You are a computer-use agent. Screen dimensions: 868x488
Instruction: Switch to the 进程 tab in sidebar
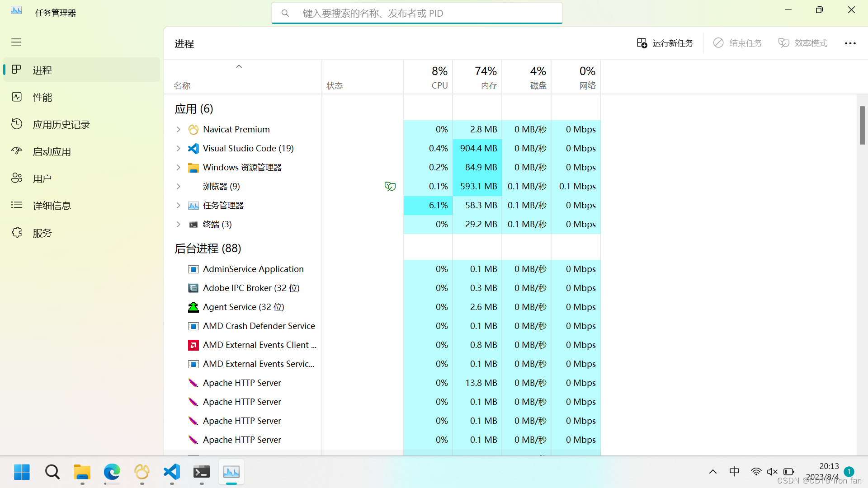coord(82,70)
